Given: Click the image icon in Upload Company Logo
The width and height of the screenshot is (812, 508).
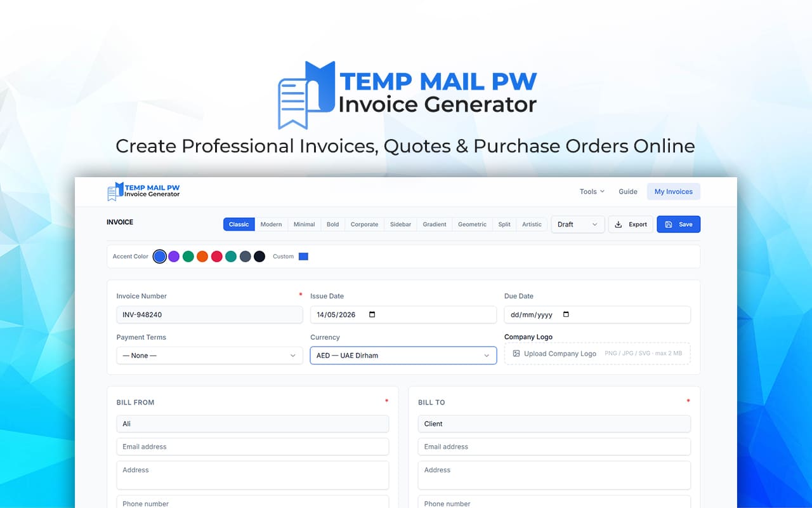Looking at the screenshot, I should tap(516, 354).
